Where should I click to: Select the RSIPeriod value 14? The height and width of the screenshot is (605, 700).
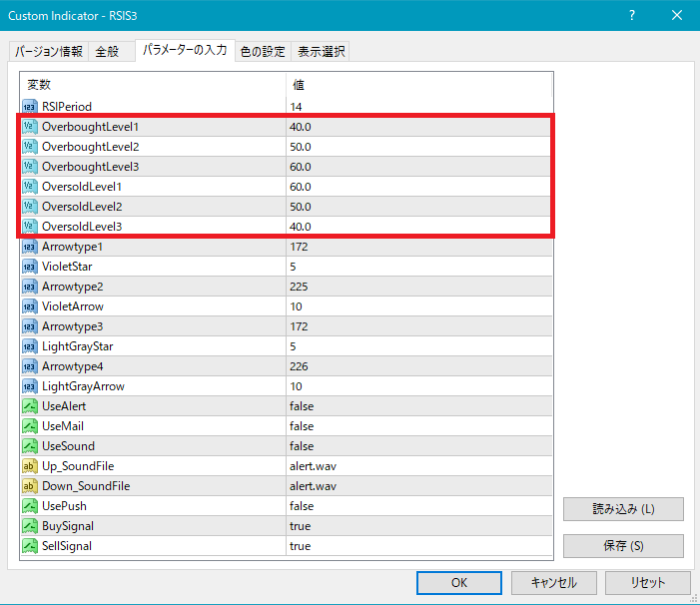296,107
